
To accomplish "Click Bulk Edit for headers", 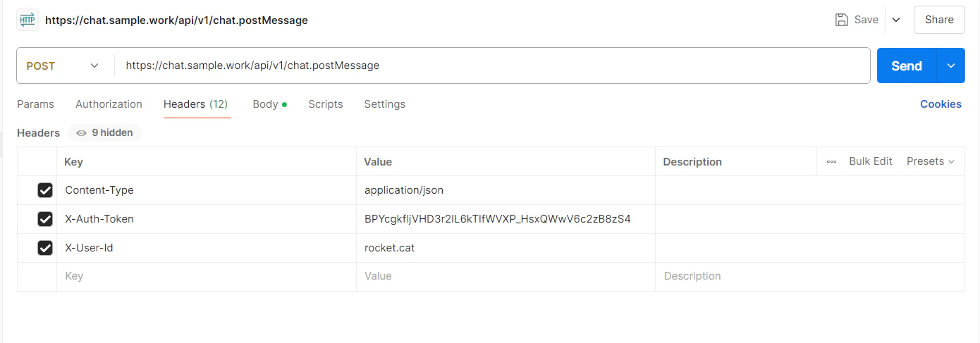I will (871, 161).
